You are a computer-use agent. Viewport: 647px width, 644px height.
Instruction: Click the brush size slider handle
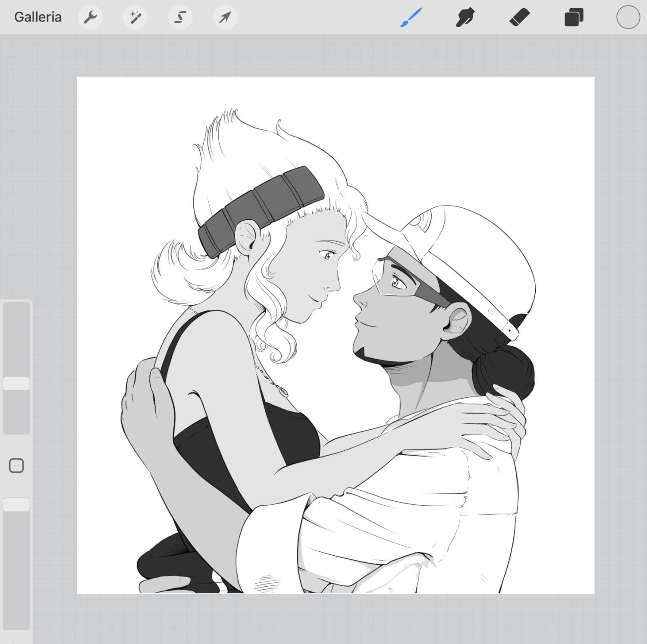pos(16,383)
